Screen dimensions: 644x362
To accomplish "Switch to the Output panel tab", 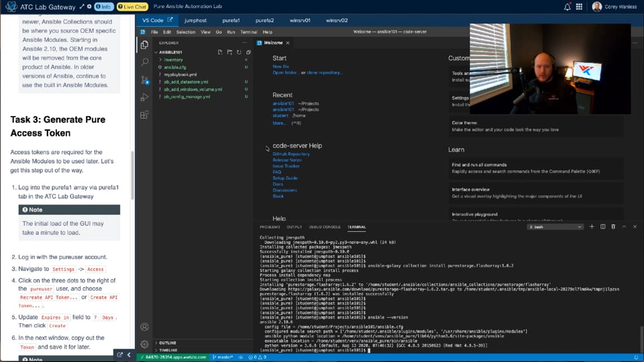I will click(x=294, y=227).
